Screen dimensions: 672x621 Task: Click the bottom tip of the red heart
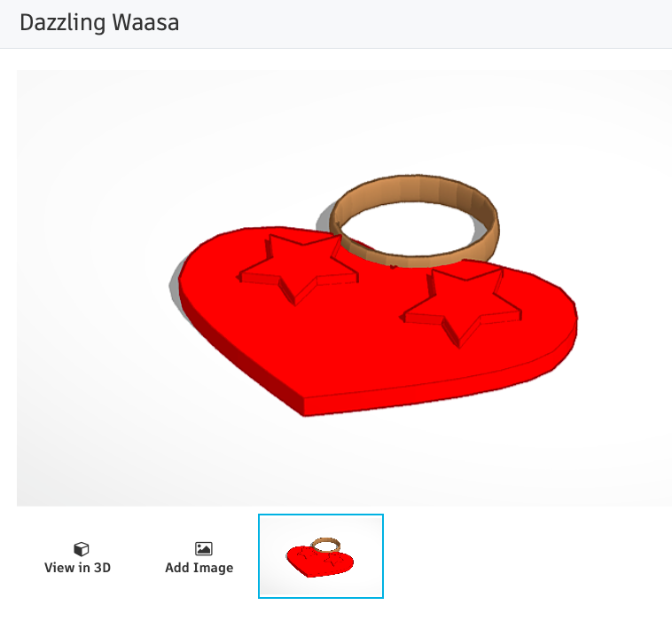[304, 406]
